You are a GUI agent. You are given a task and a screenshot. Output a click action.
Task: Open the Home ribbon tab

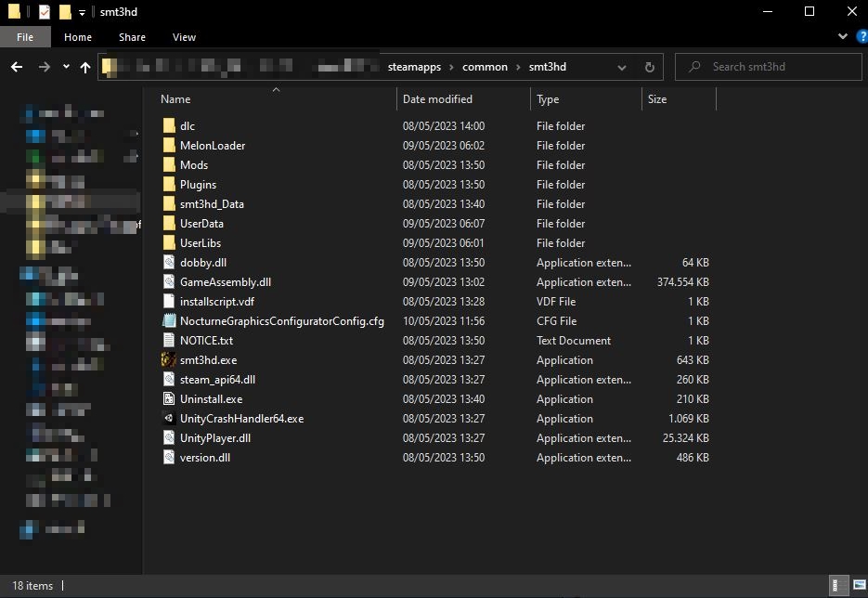click(x=77, y=37)
